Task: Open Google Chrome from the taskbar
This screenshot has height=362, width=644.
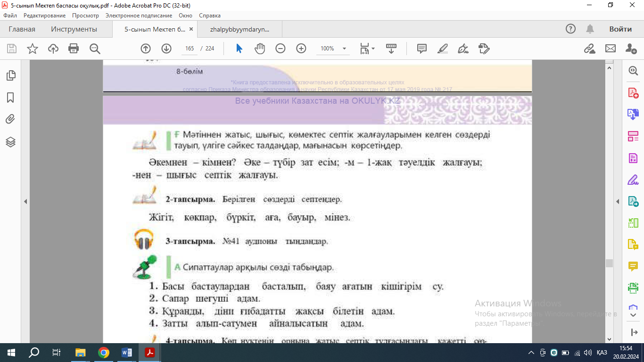Action: tap(104, 353)
